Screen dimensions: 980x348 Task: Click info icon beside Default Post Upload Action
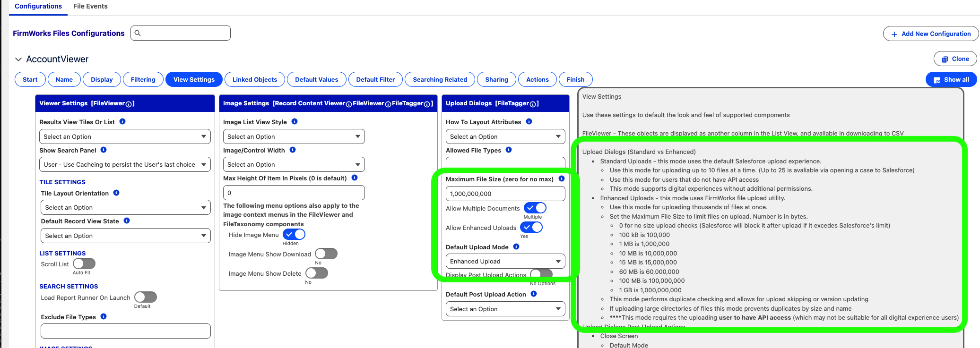(x=534, y=294)
